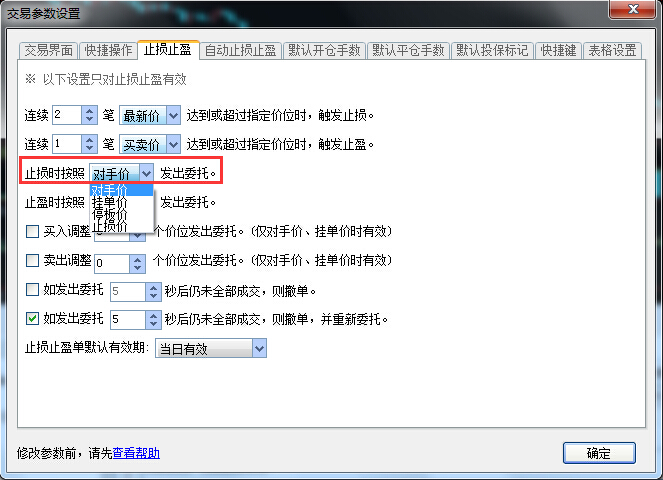Open the 交易界面 tab

(x=49, y=51)
